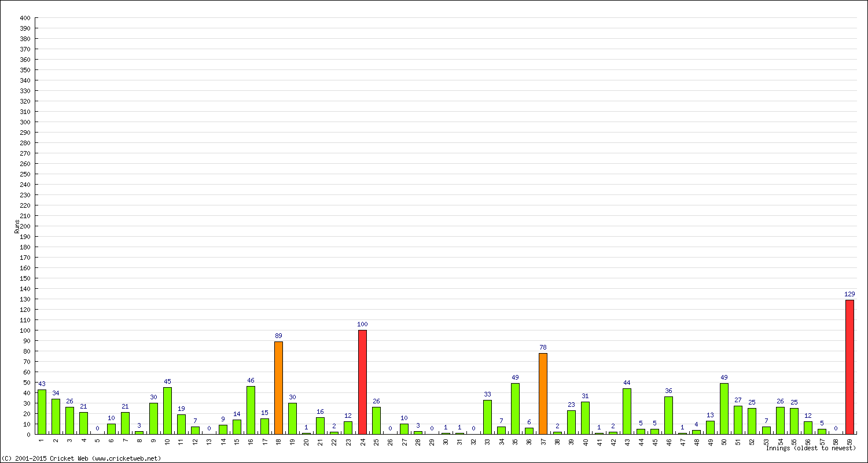Click the '4' value label above innings 48 bar
Screen dimensions: 868x463
point(696,424)
